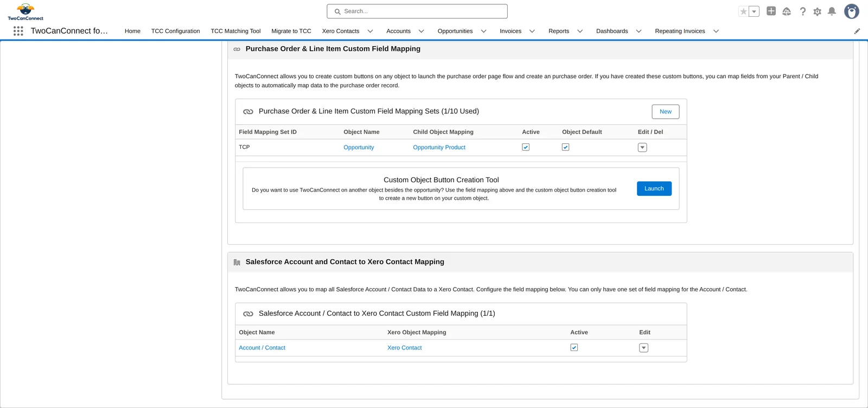Open the Opportunities tab
The height and width of the screenshot is (408, 868).
[x=455, y=31]
